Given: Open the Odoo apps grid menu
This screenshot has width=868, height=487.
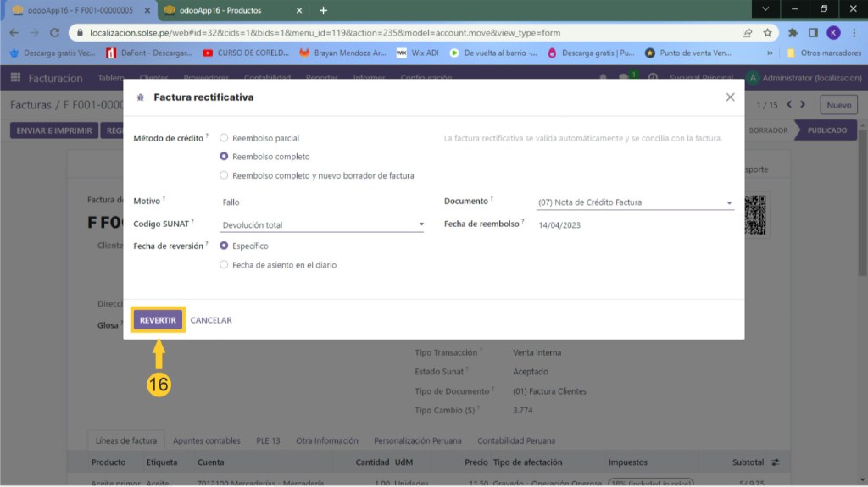Looking at the screenshot, I should [15, 78].
